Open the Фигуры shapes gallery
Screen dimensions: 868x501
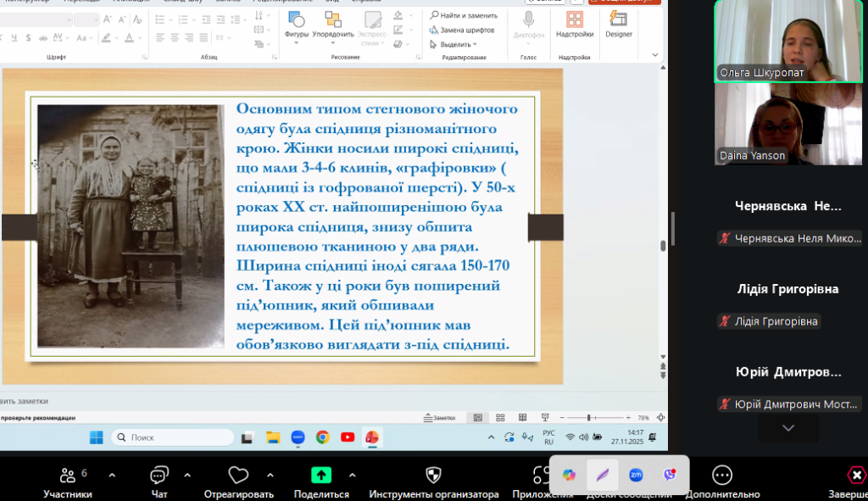pos(297,24)
